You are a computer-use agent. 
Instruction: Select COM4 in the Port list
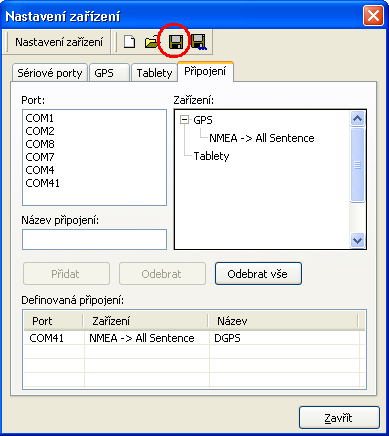point(40,170)
